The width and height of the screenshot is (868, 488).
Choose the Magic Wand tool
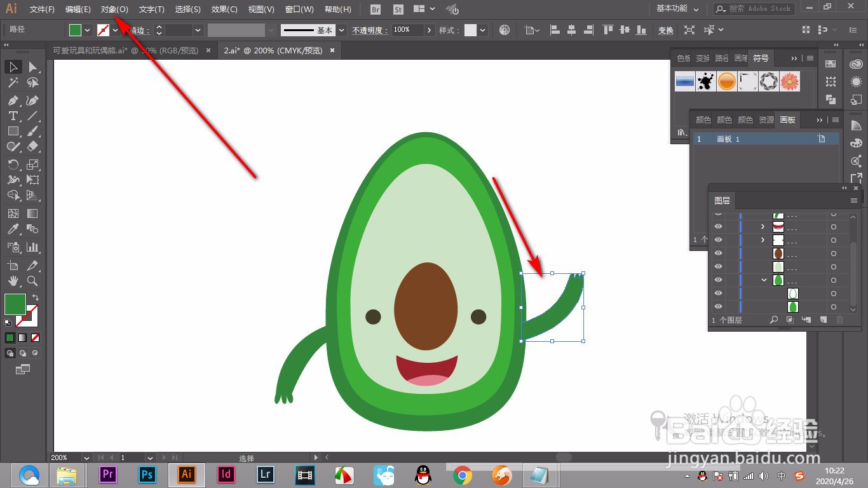[13, 83]
